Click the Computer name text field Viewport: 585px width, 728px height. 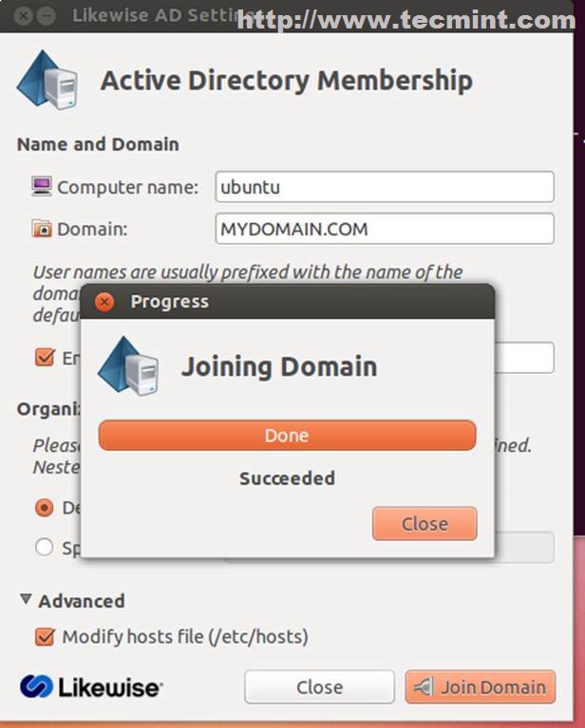(384, 187)
